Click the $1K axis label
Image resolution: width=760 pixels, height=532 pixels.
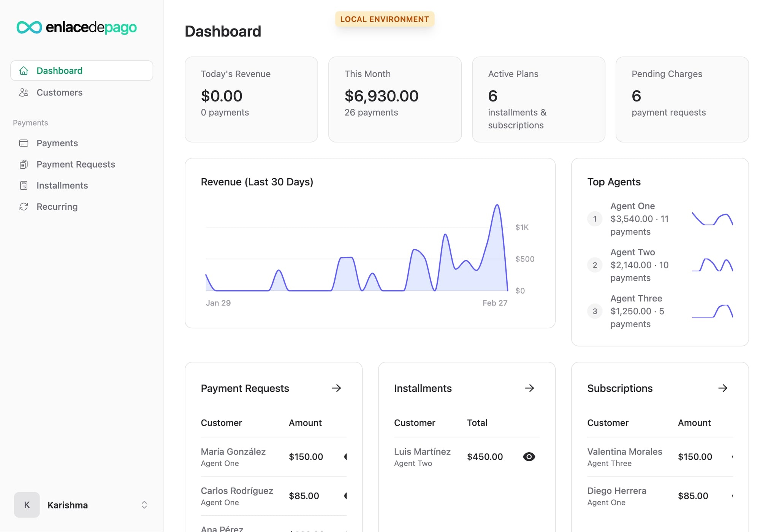[522, 227]
